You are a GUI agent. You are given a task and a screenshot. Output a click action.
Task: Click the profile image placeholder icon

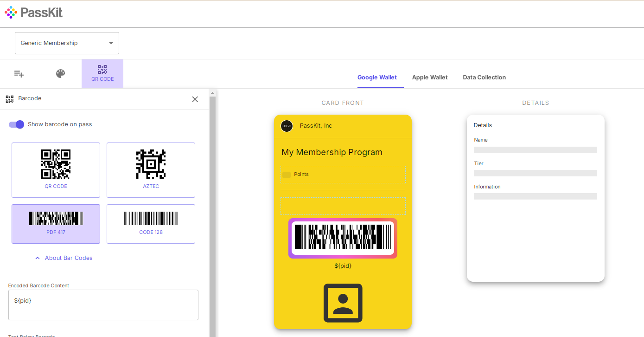(x=343, y=303)
